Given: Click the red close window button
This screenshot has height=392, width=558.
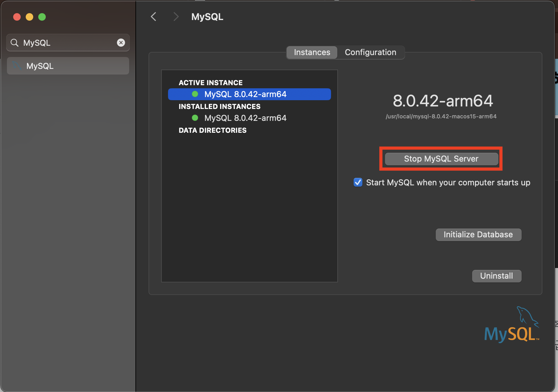Looking at the screenshot, I should 17,17.
